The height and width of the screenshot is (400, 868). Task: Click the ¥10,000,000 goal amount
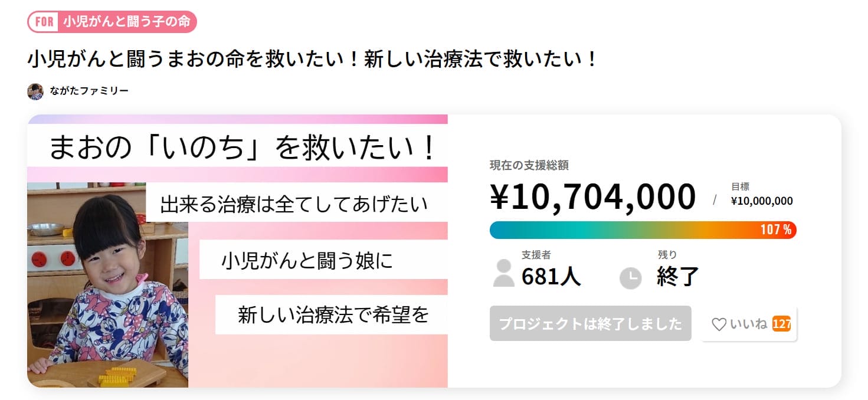click(762, 201)
